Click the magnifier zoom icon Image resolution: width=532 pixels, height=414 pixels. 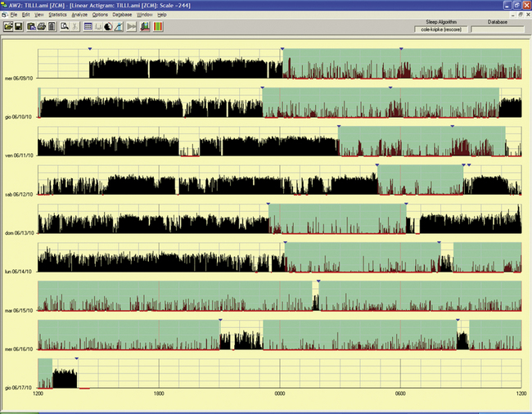pyautogui.click(x=63, y=26)
